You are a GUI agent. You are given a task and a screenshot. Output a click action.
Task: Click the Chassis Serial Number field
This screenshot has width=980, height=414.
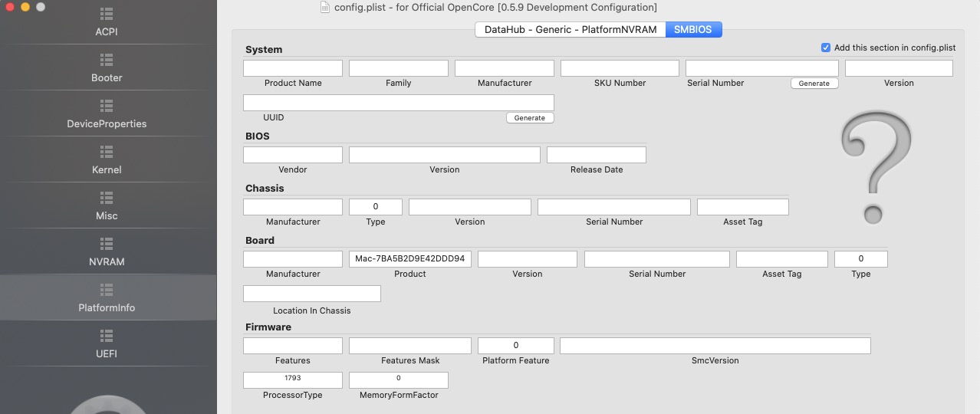(614, 207)
